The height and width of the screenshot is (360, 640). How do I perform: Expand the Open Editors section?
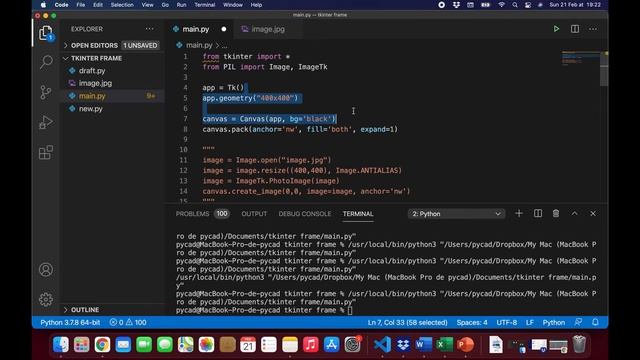tap(94, 45)
